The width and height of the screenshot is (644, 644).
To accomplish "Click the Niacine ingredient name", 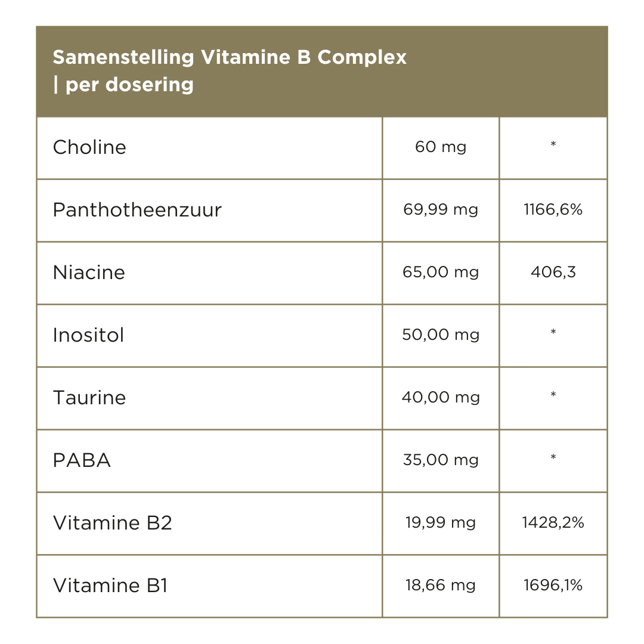I will pyautogui.click(x=89, y=273).
